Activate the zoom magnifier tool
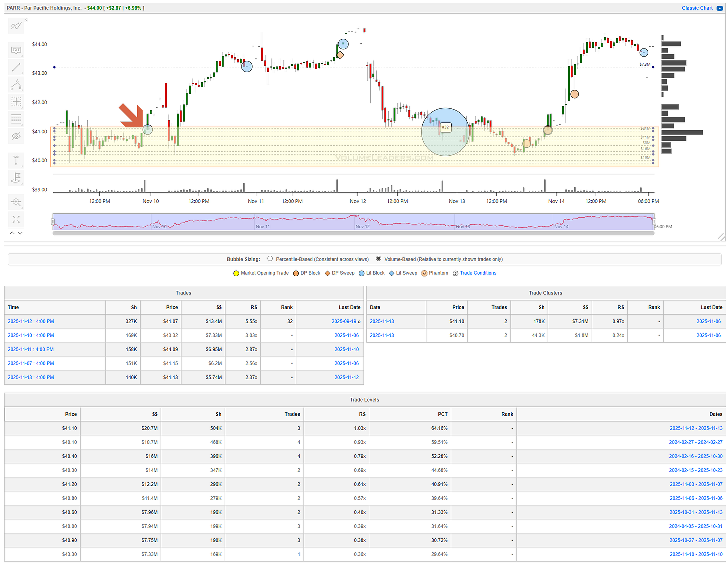Viewport: 728px width, 564px height. (16, 202)
